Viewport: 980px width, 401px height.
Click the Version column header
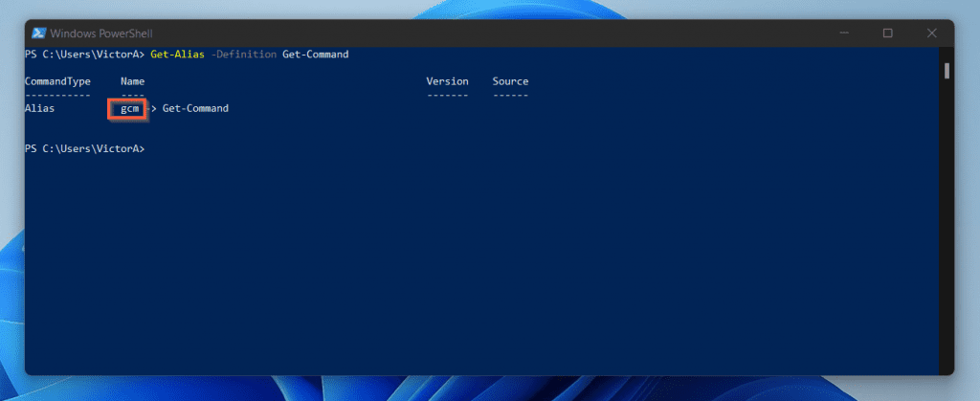tap(447, 81)
